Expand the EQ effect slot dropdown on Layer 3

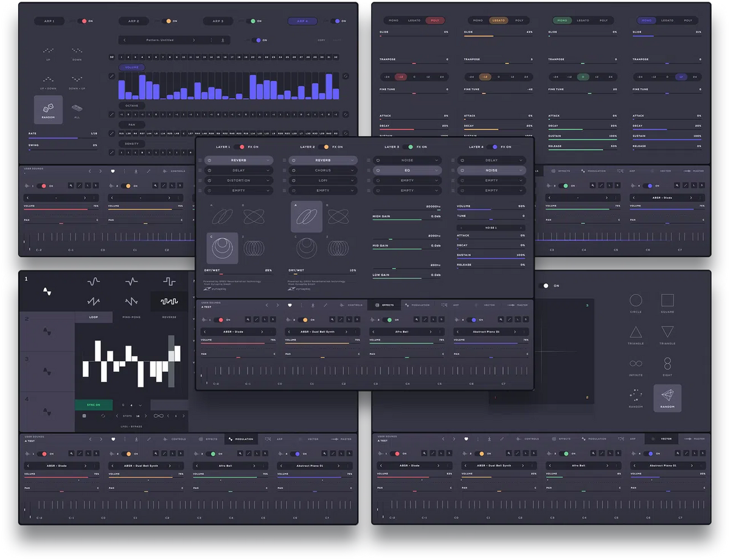pyautogui.click(x=407, y=170)
